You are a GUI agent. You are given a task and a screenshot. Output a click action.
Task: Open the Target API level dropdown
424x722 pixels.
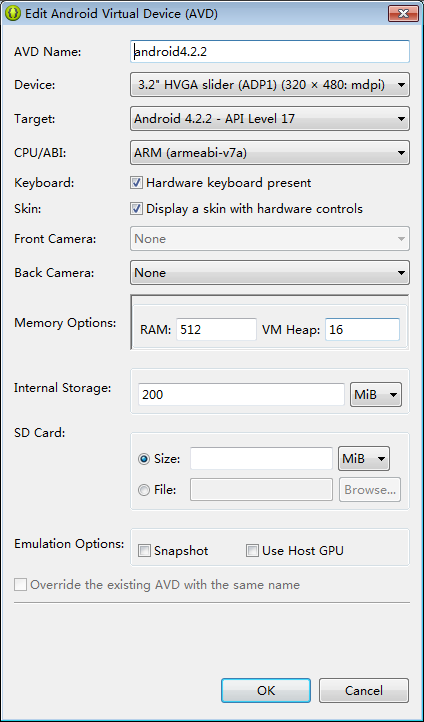pos(270,119)
